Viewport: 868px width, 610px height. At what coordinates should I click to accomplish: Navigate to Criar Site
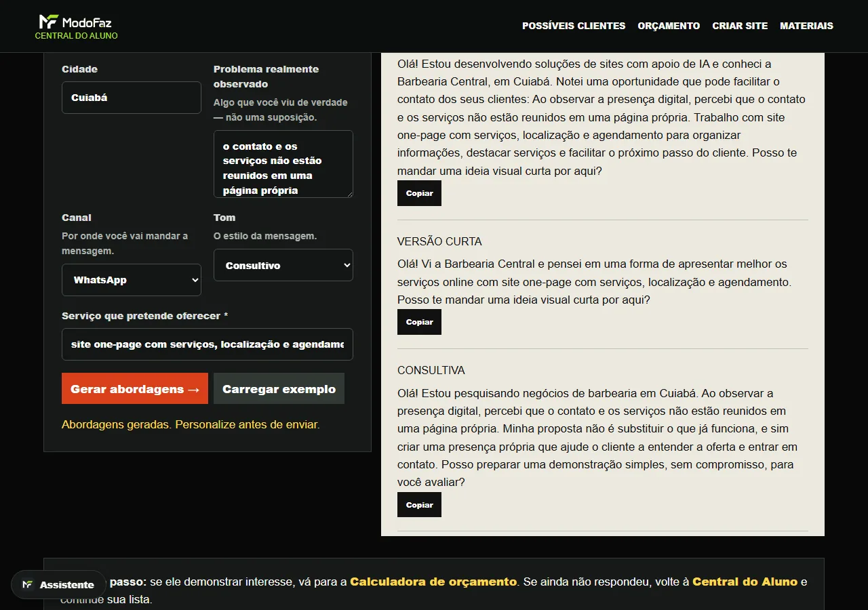point(740,26)
